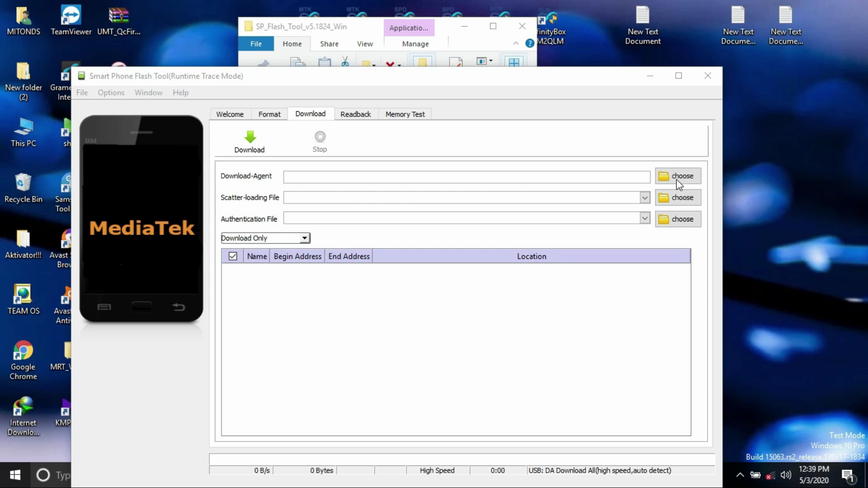Click choose for Scatter-loading File
This screenshot has width=868, height=488.
coord(678,197)
